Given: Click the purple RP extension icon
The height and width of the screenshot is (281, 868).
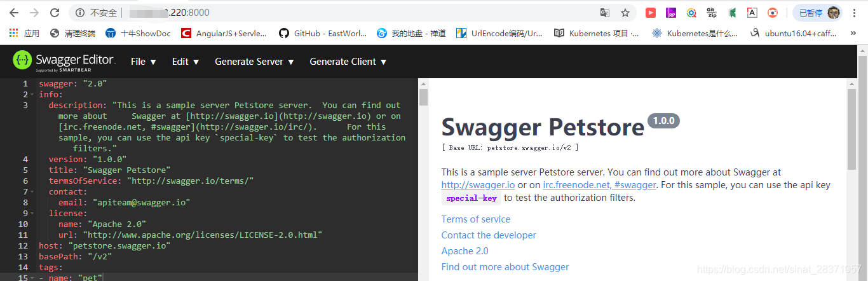Looking at the screenshot, I should (671, 13).
